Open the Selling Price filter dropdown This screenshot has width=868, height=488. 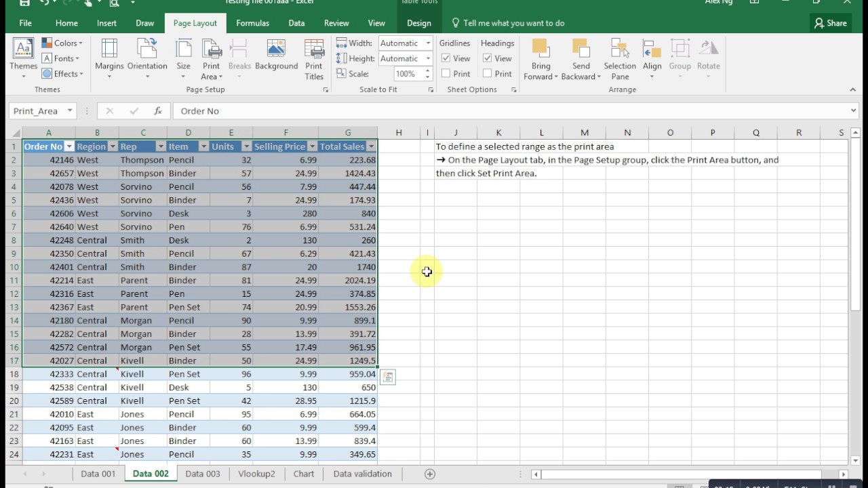tap(312, 146)
